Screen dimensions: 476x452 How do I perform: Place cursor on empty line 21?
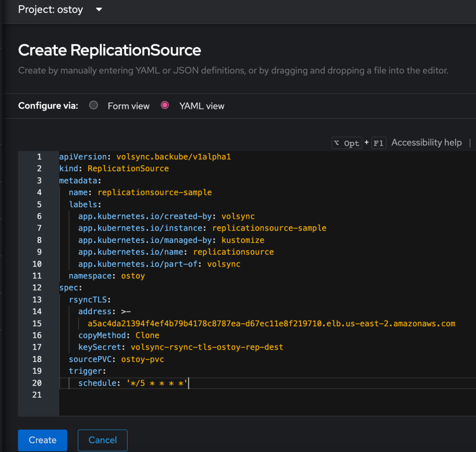[x=186, y=395]
